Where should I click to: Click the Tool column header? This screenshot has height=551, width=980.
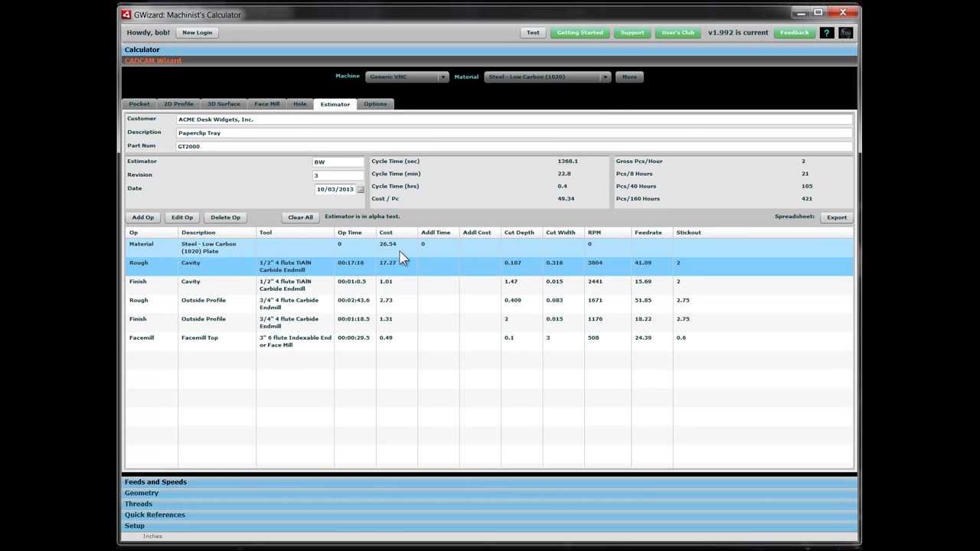pos(295,233)
